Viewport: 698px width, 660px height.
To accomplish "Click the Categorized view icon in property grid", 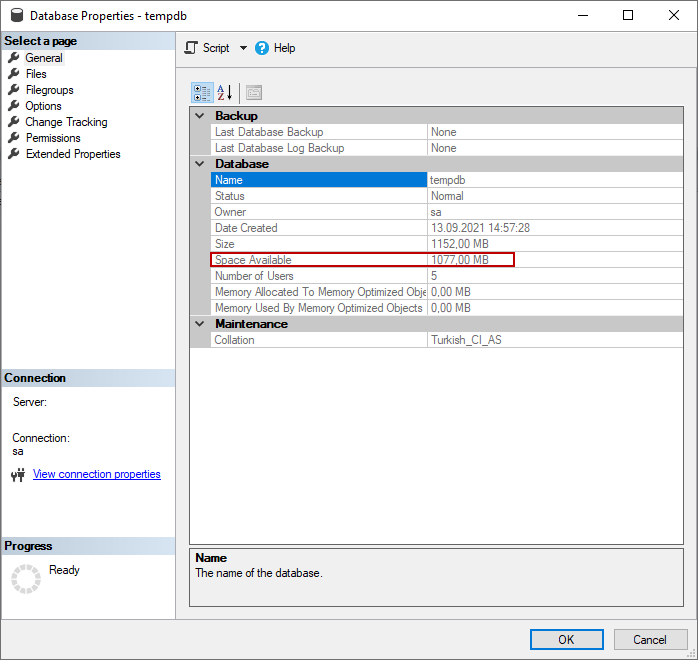I will click(x=202, y=93).
